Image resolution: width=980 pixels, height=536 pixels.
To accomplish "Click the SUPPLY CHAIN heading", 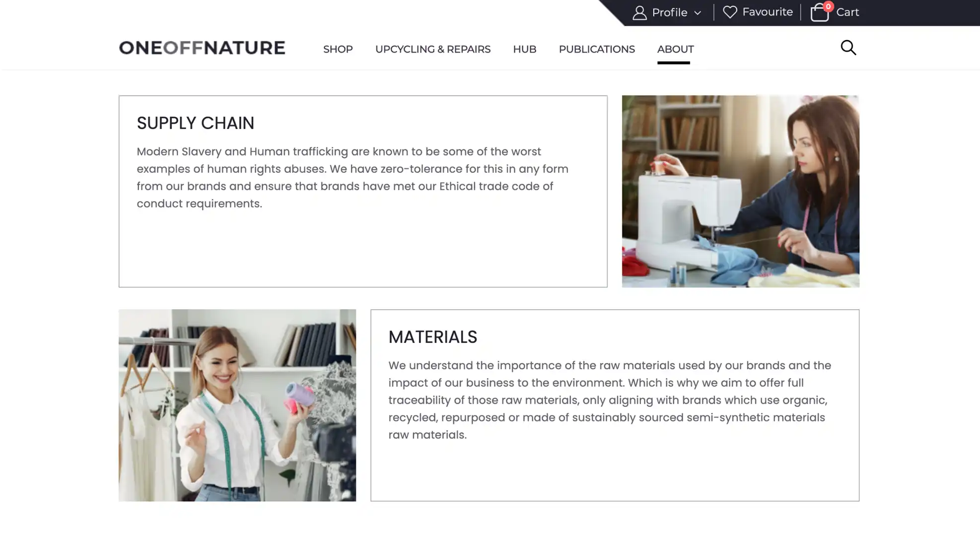I will coord(195,123).
